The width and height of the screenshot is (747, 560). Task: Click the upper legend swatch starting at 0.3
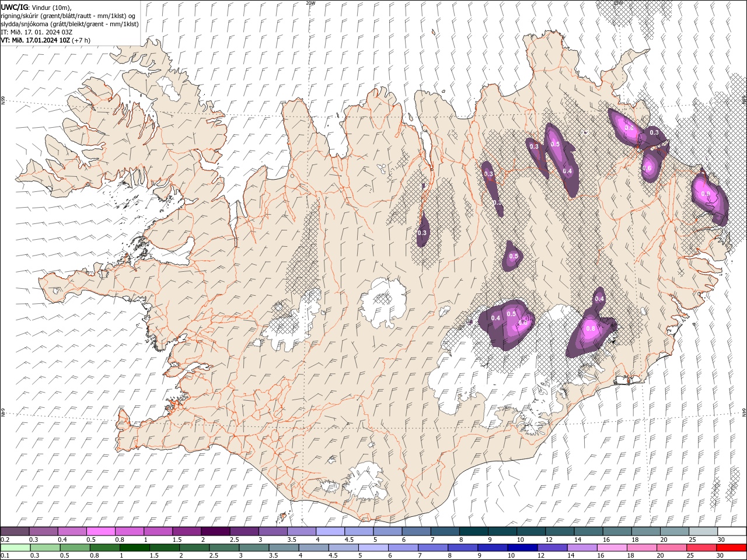pyautogui.click(x=44, y=531)
